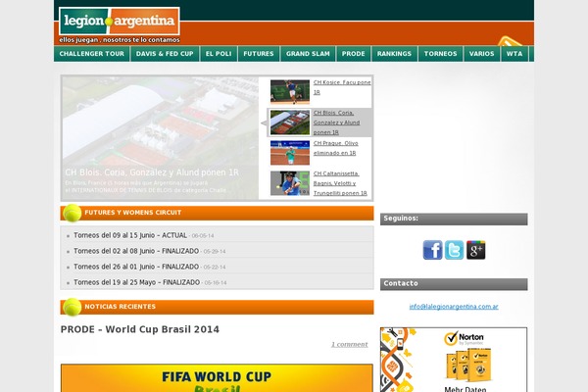The image size is (588, 392).
Task: Click the FIFA World Cup Brasil banner
Action: (217, 377)
